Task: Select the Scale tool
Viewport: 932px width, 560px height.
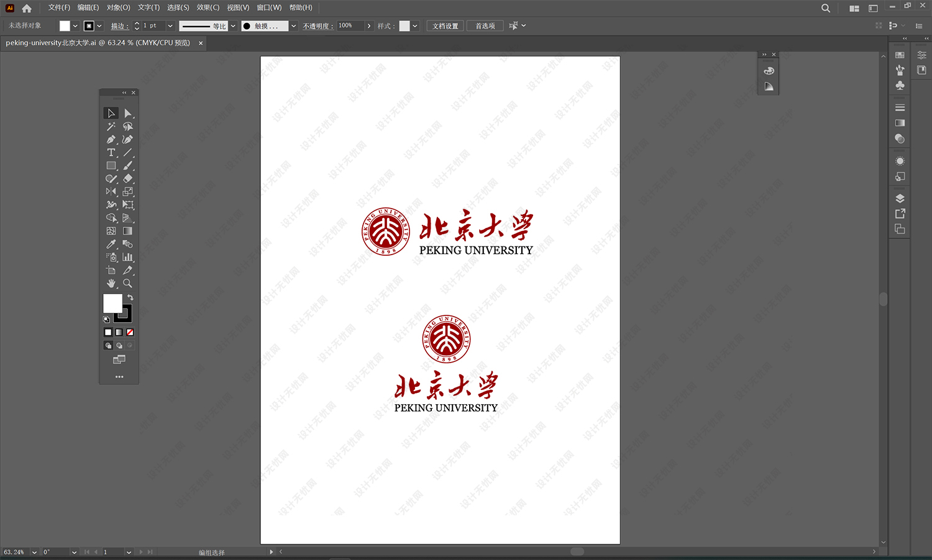Action: point(127,191)
